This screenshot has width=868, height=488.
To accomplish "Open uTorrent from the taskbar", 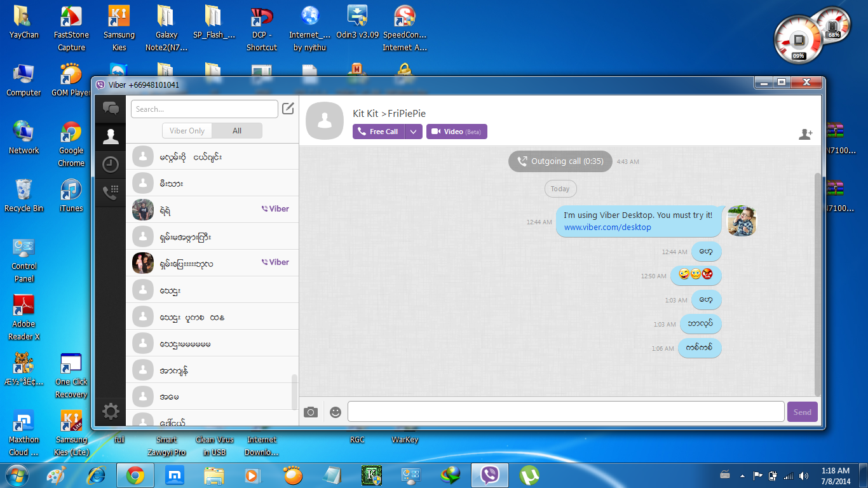I will (529, 475).
